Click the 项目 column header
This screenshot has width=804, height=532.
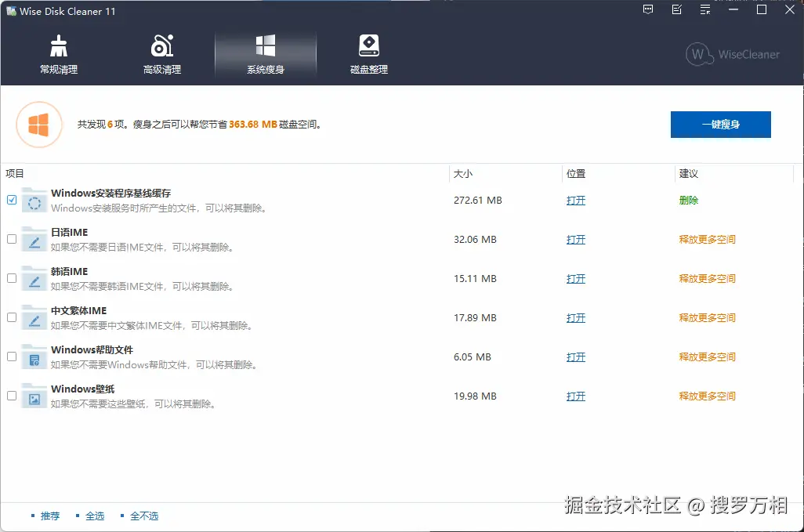15,174
